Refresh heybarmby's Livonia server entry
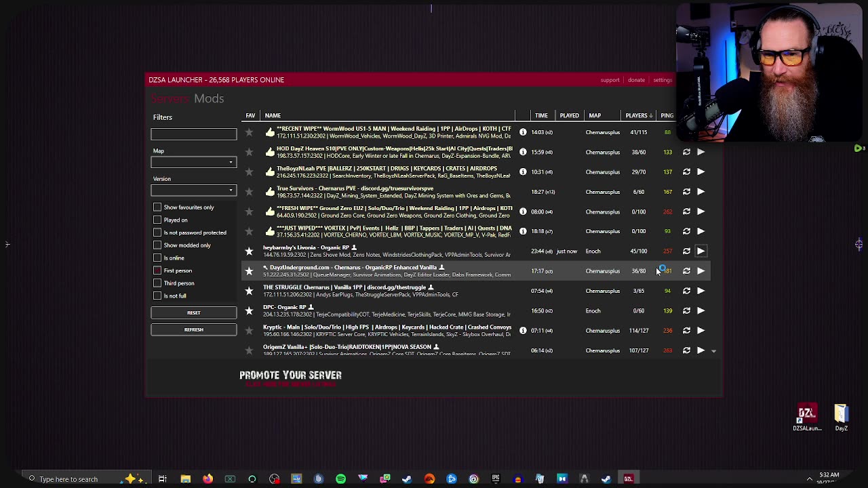Image resolution: width=868 pixels, height=488 pixels. click(x=686, y=251)
